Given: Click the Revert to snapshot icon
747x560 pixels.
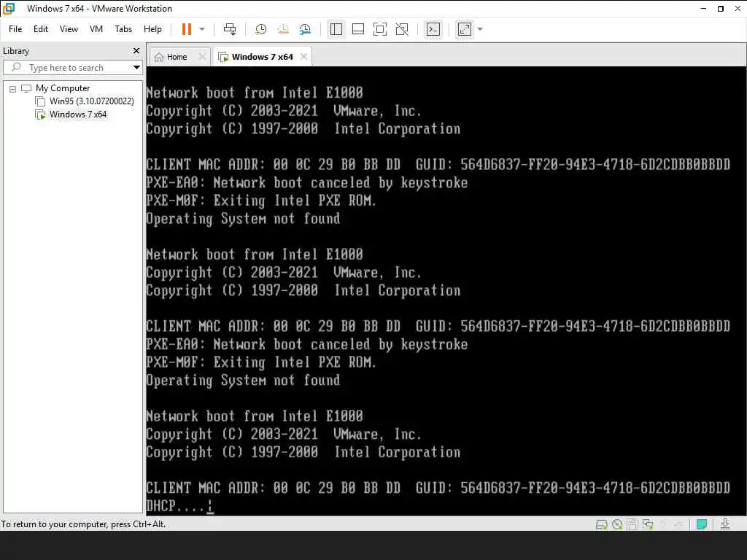Looking at the screenshot, I should [x=283, y=29].
